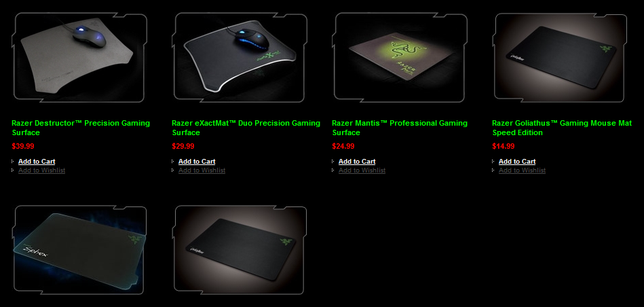Screen dimensions: 644x307
Task: Open the Razer Destructor product image
Action: [79, 58]
